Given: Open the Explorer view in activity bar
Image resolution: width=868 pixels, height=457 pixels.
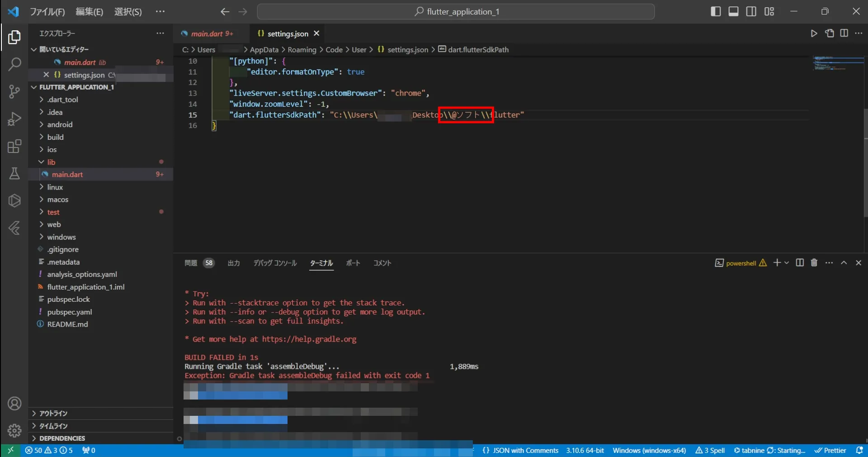Looking at the screenshot, I should click(x=14, y=37).
